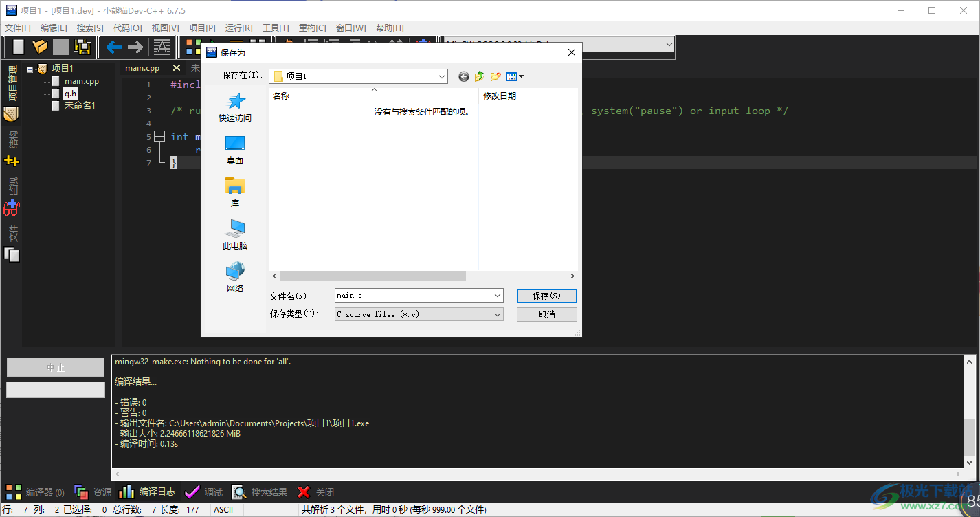Select q.h in project tree
The height and width of the screenshot is (517, 980).
(x=71, y=93)
